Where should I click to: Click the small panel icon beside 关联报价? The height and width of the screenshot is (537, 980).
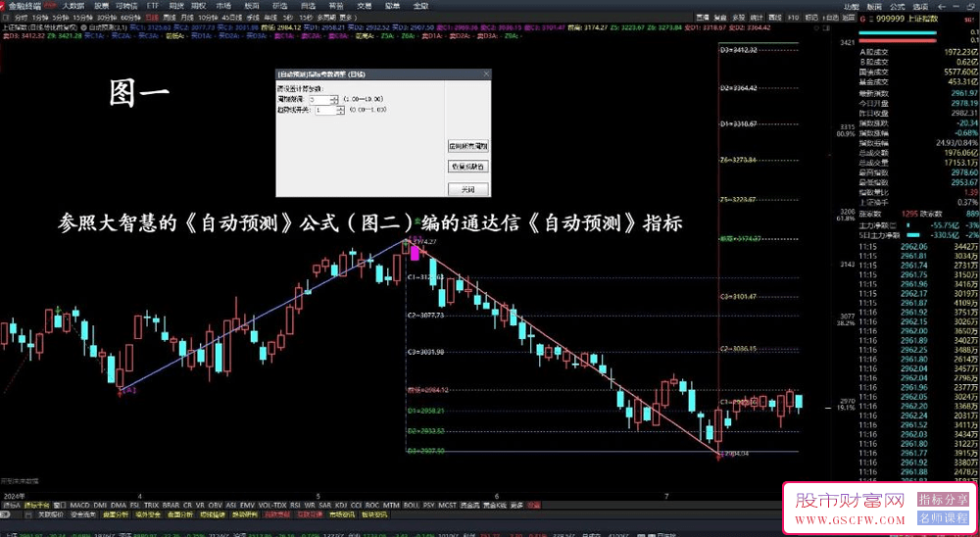point(28,515)
